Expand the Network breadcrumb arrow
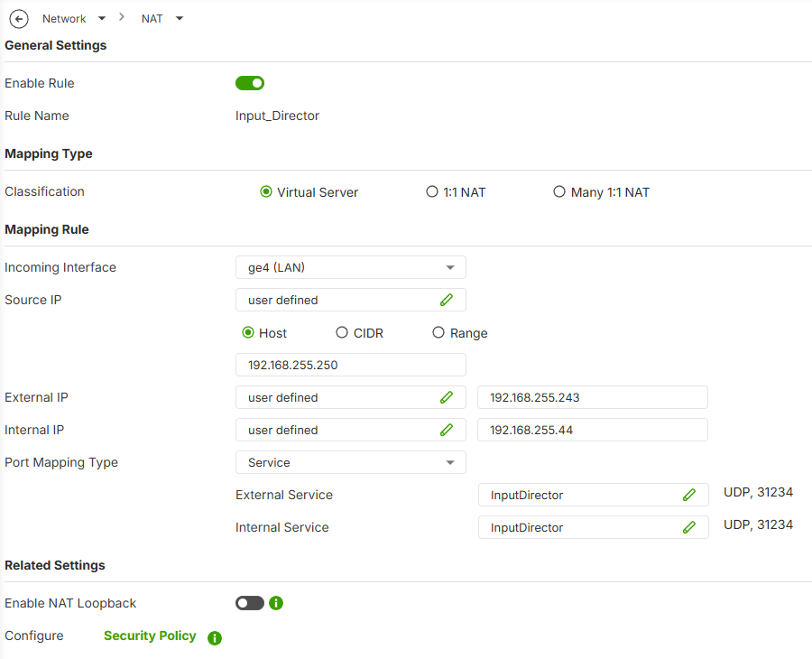Viewport: 812px width, 659px height. [102, 19]
